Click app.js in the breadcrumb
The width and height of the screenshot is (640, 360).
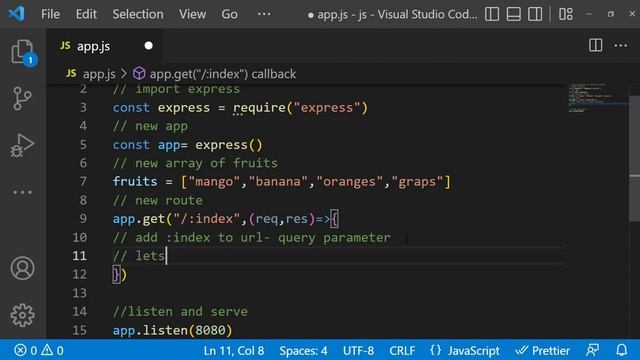[x=99, y=74]
